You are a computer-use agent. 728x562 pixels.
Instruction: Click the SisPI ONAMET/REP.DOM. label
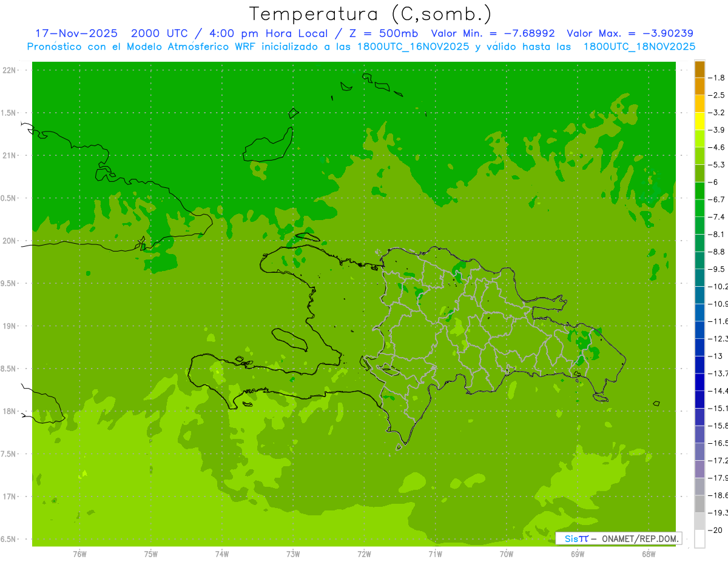point(619,538)
